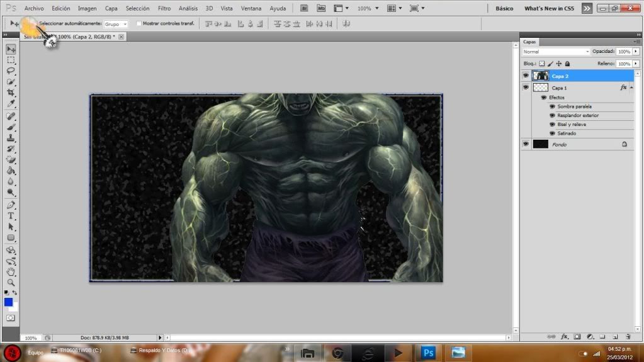Open Arrange Documents dropdown

coord(394,8)
